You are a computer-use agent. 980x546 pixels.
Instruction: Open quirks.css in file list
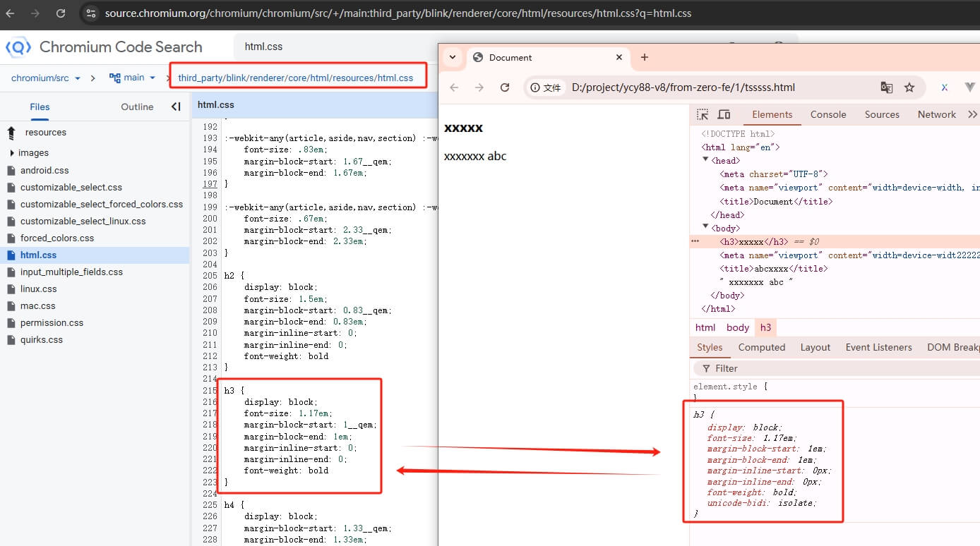[41, 340]
